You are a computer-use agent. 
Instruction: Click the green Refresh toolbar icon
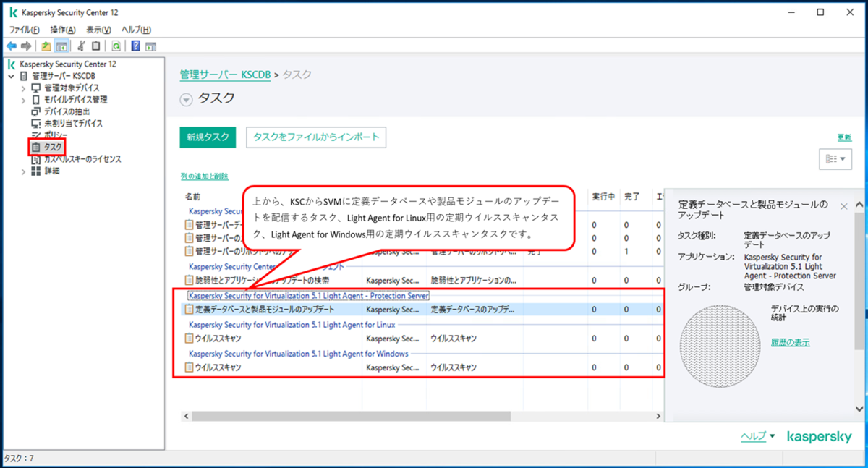(116, 46)
